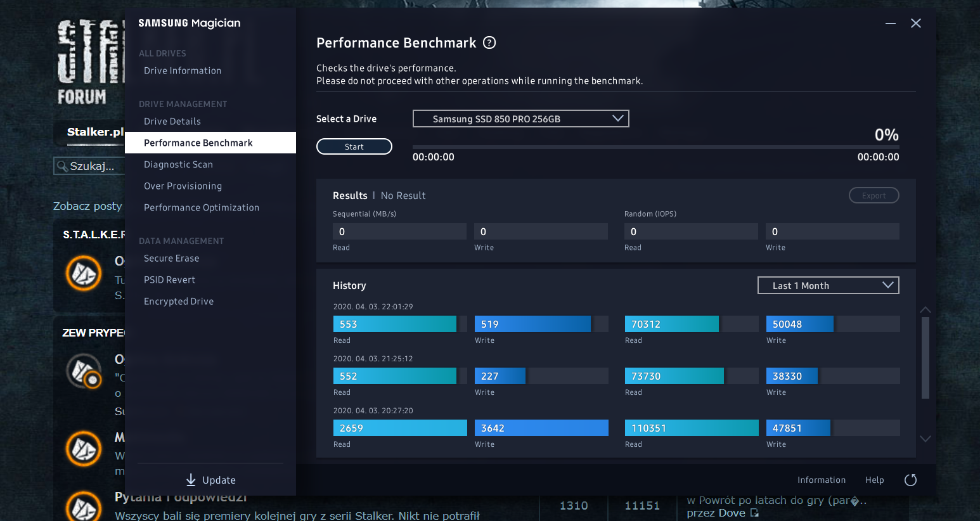Close the Samsung Magician window
The height and width of the screenshot is (521, 980).
click(916, 23)
